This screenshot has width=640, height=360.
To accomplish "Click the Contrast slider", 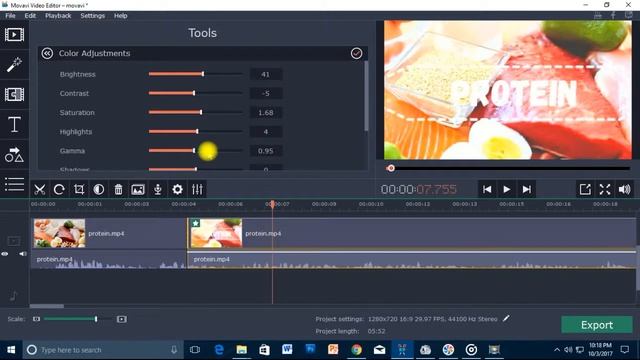I will 196,93.
